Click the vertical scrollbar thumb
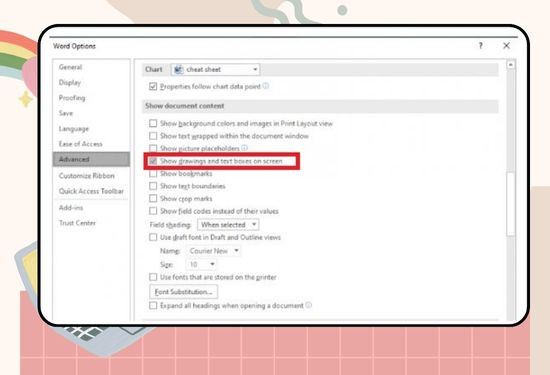The width and height of the screenshot is (550, 375). pos(511,204)
